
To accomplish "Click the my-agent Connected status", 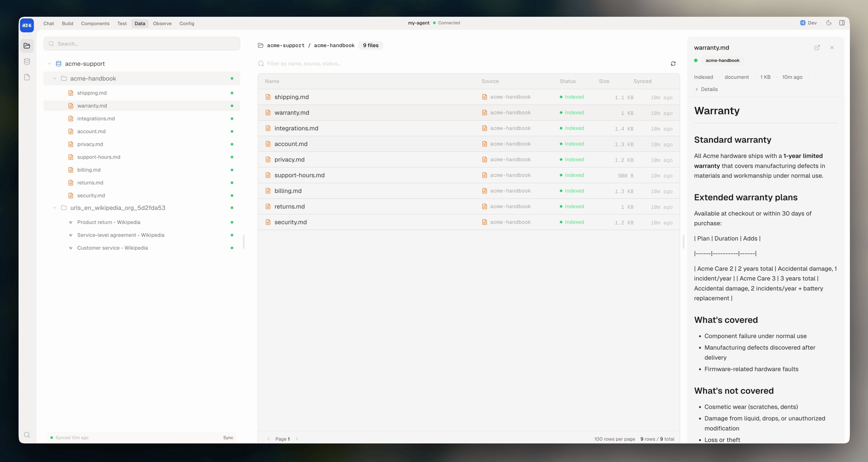I will [x=434, y=23].
